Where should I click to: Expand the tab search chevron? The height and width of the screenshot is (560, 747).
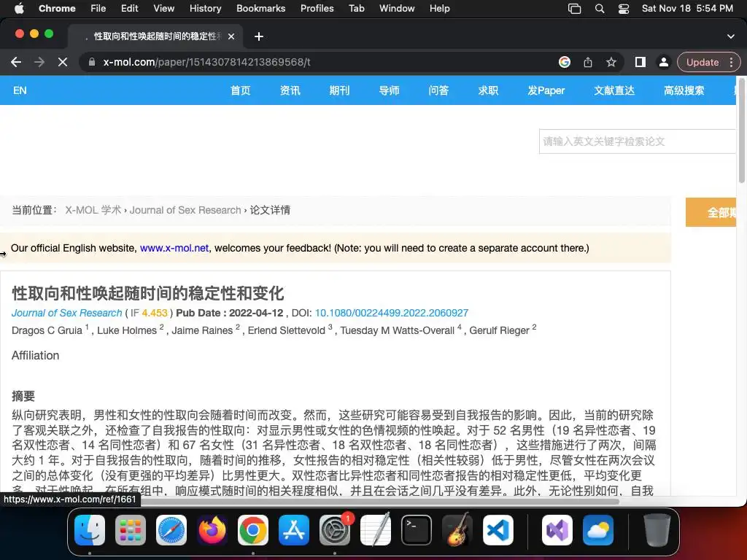(x=731, y=36)
